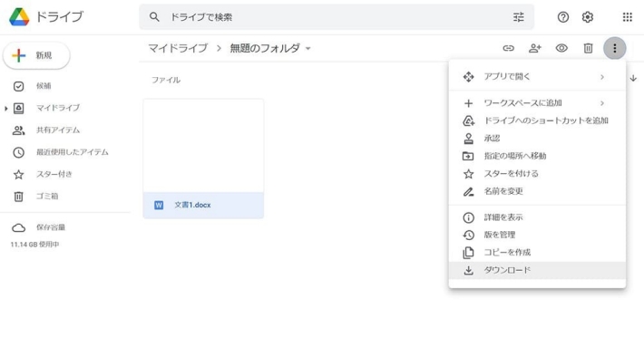Click the ファイル section label
Viewport: 644px width, 337px height.
click(166, 80)
